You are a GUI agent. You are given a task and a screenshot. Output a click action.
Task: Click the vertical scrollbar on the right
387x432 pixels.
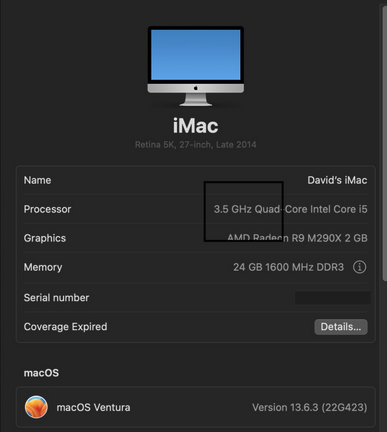point(384,143)
